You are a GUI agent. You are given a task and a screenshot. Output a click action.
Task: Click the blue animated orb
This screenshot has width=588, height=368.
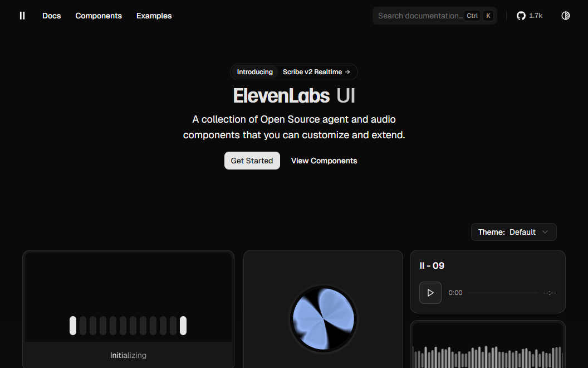(323, 319)
